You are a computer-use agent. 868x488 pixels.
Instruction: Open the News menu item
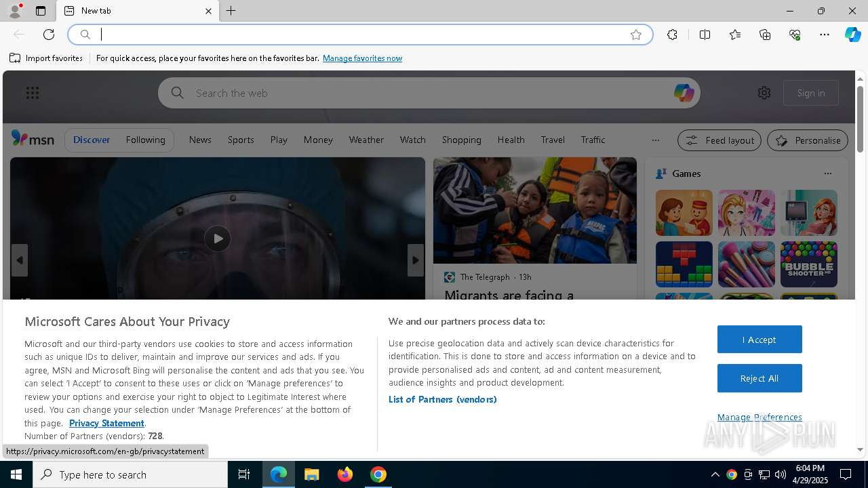coord(200,140)
